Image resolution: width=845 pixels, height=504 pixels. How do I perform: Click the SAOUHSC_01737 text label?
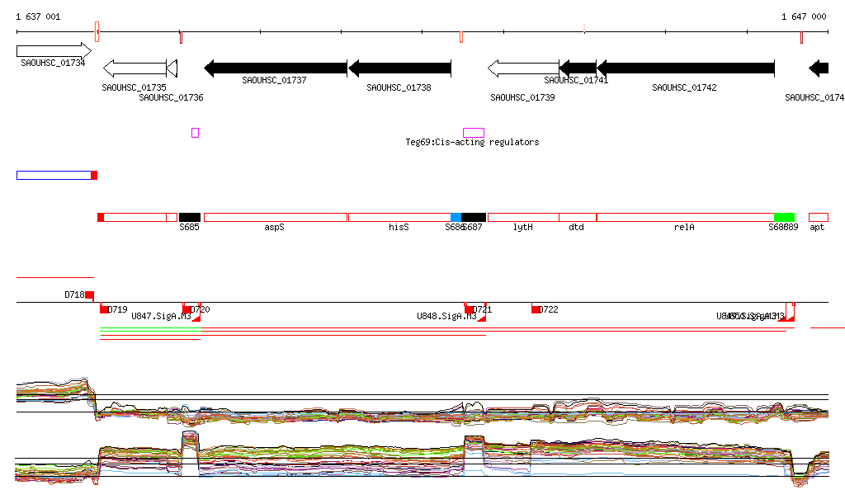[x=274, y=80]
